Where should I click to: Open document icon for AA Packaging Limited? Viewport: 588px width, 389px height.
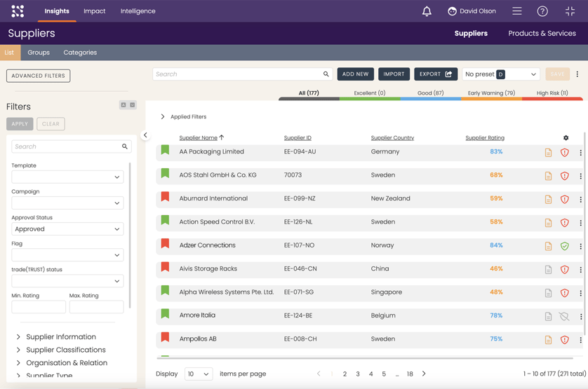click(548, 153)
